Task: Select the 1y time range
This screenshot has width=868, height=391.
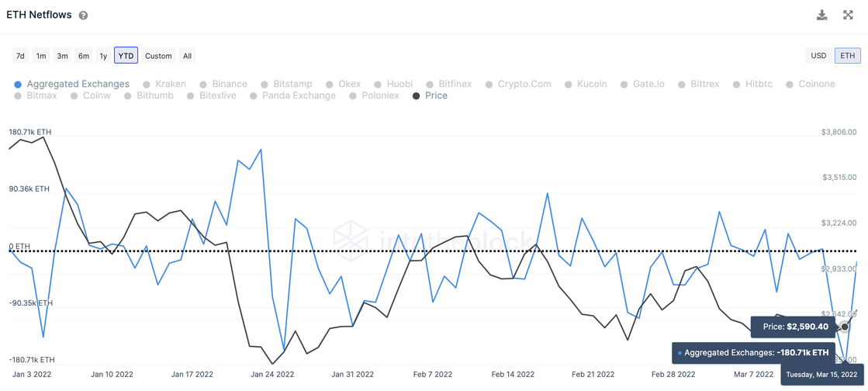Action: [x=103, y=56]
